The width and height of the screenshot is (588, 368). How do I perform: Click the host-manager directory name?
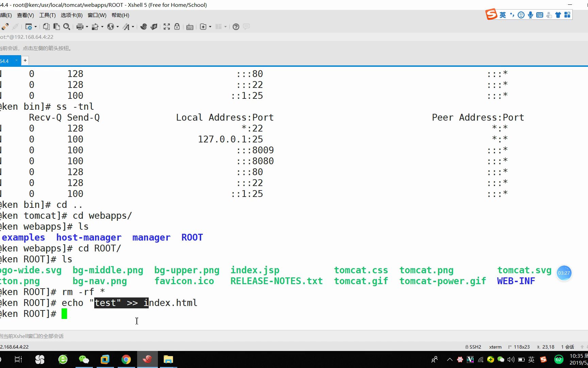tap(89, 237)
